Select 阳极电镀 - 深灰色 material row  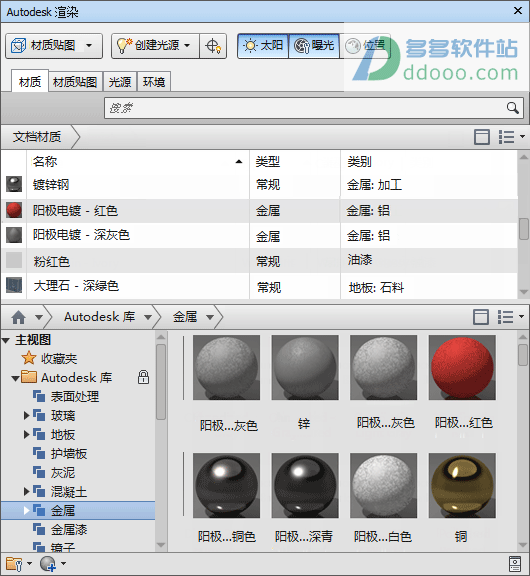point(259,235)
